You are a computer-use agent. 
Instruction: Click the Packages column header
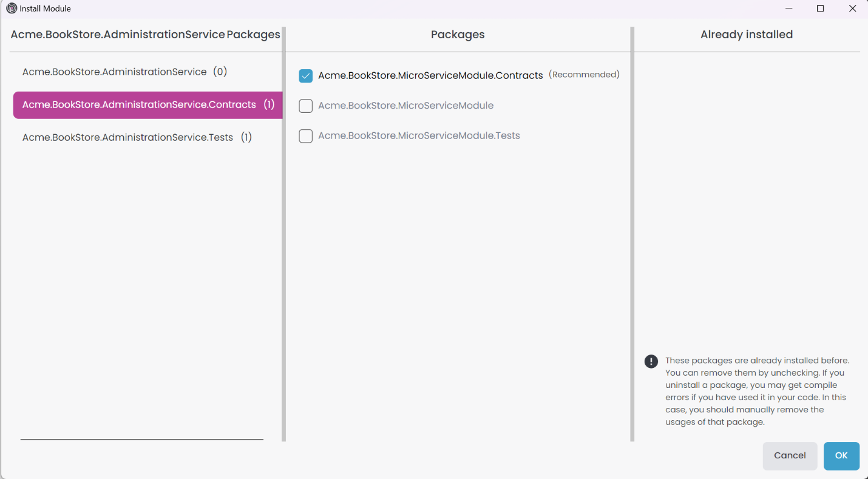pos(458,35)
